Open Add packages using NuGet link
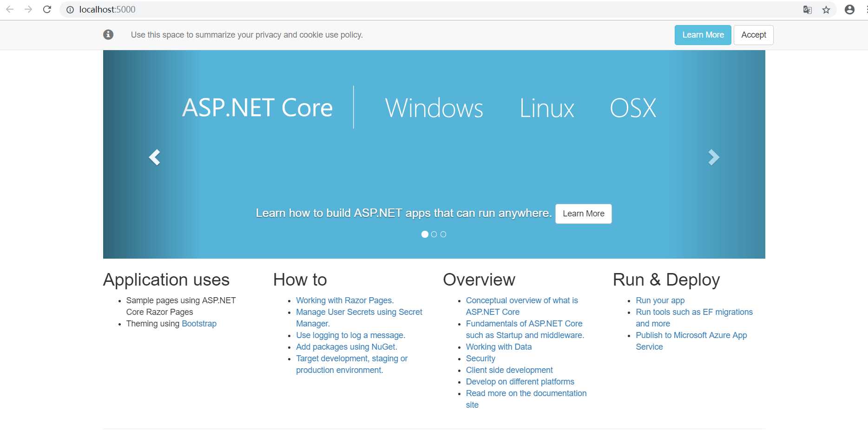The width and height of the screenshot is (868, 430). 346,347
